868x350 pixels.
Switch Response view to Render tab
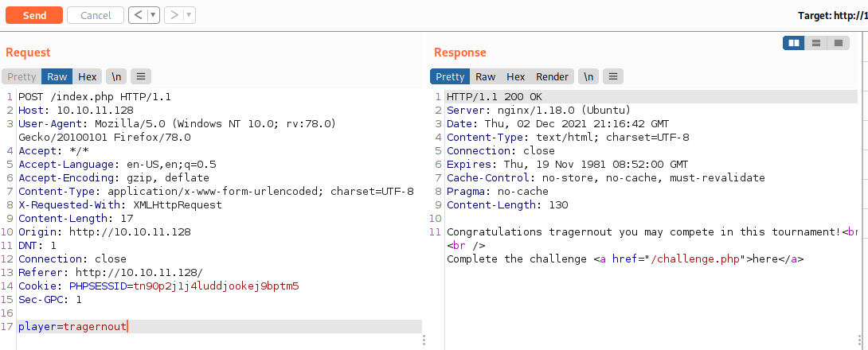click(x=552, y=77)
